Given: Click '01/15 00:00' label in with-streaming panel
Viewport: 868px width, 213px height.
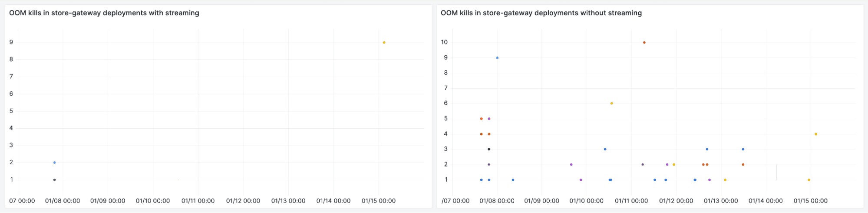Looking at the screenshot, I should tap(379, 201).
